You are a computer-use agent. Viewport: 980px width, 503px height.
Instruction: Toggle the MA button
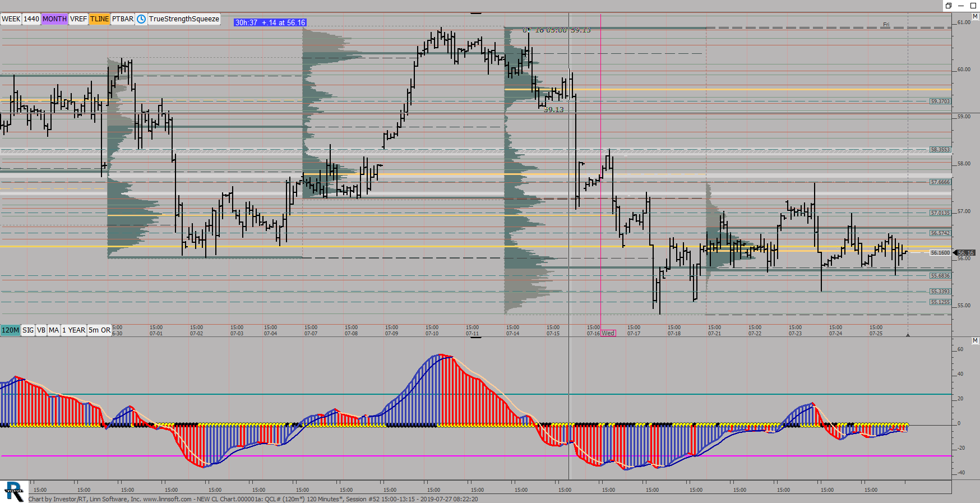(54, 330)
